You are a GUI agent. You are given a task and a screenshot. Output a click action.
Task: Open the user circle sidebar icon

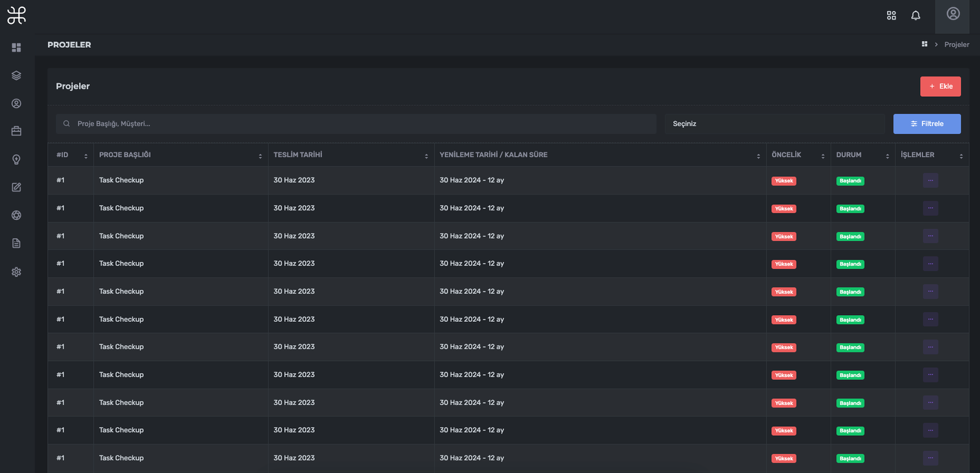point(17,103)
